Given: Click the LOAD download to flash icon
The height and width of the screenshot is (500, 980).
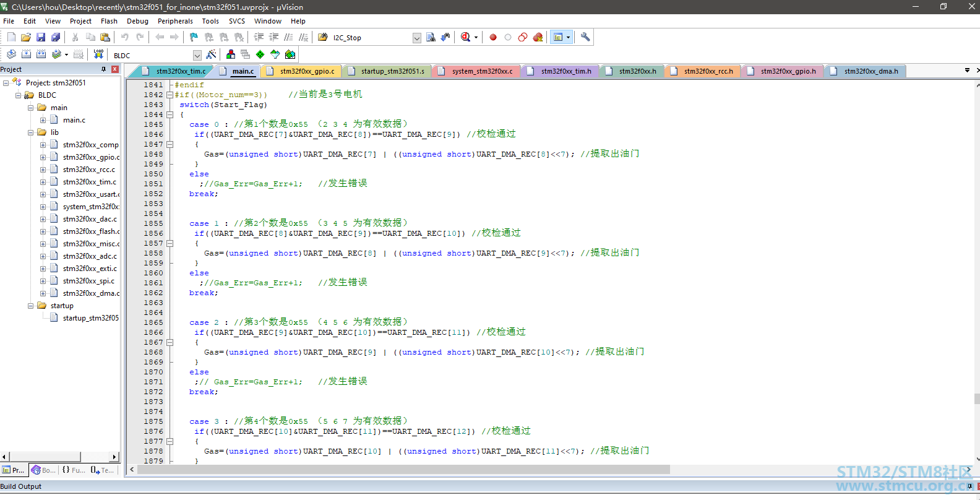Looking at the screenshot, I should [x=98, y=54].
